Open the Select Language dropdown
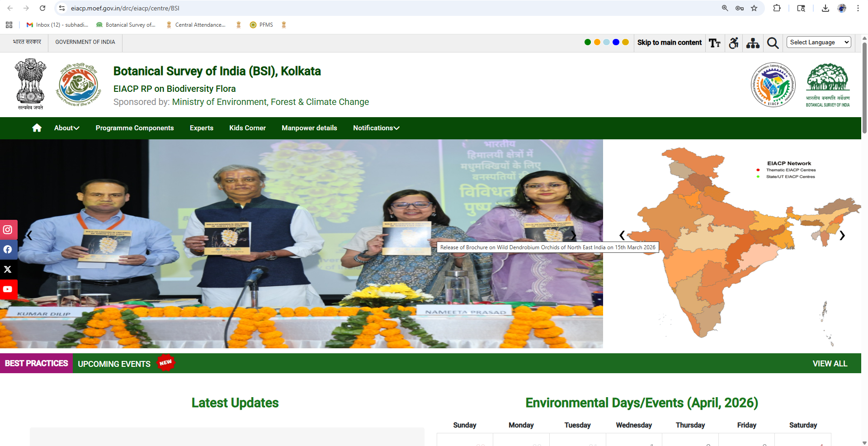The width and height of the screenshot is (868, 446). click(x=819, y=42)
